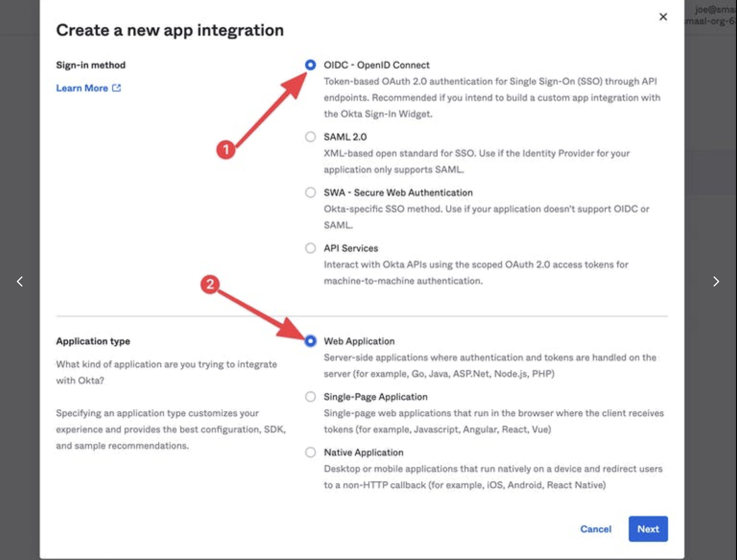
Task: Select the Native Application option
Action: coord(310,452)
